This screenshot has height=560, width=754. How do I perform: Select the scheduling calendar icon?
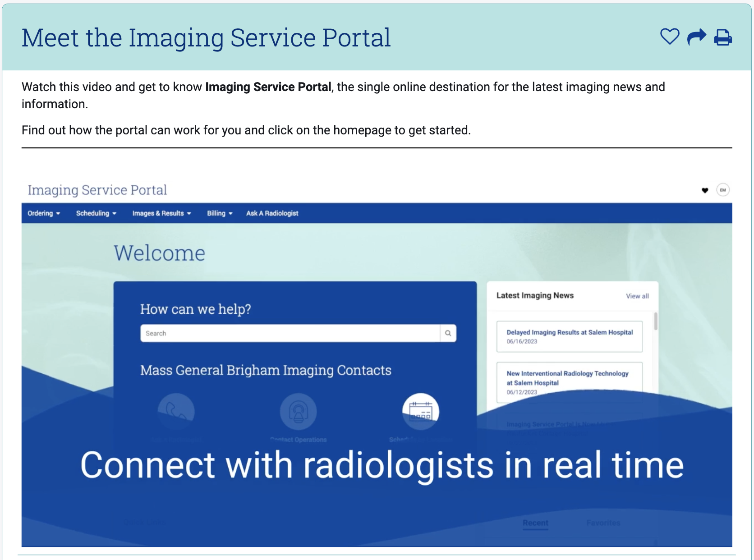tap(421, 411)
